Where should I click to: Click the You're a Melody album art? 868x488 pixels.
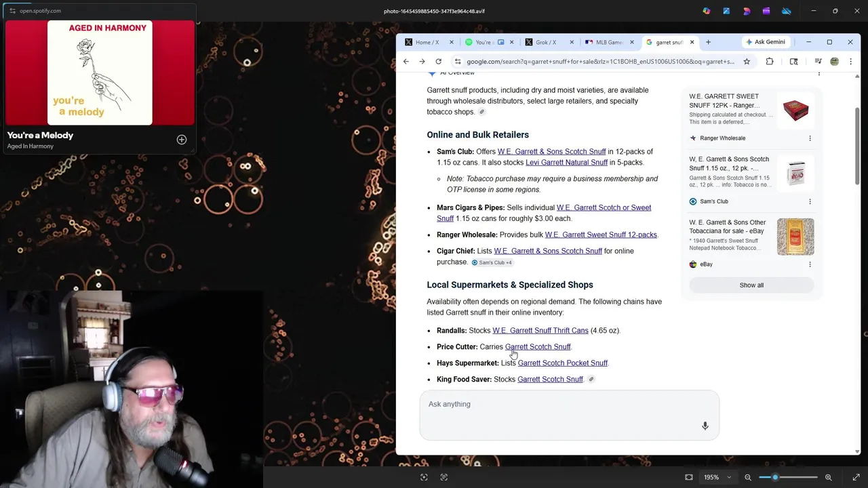pyautogui.click(x=100, y=73)
